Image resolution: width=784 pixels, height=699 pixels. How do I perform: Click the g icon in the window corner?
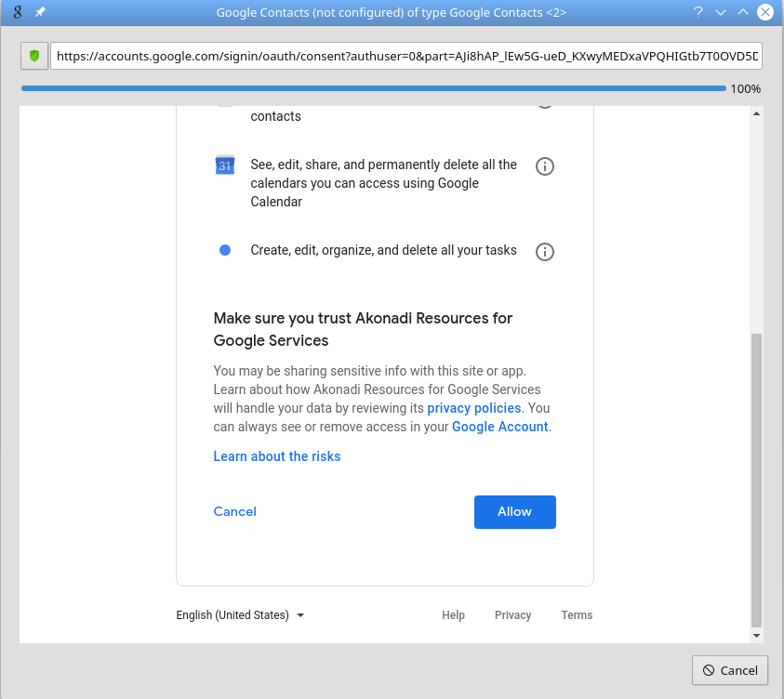(x=16, y=12)
